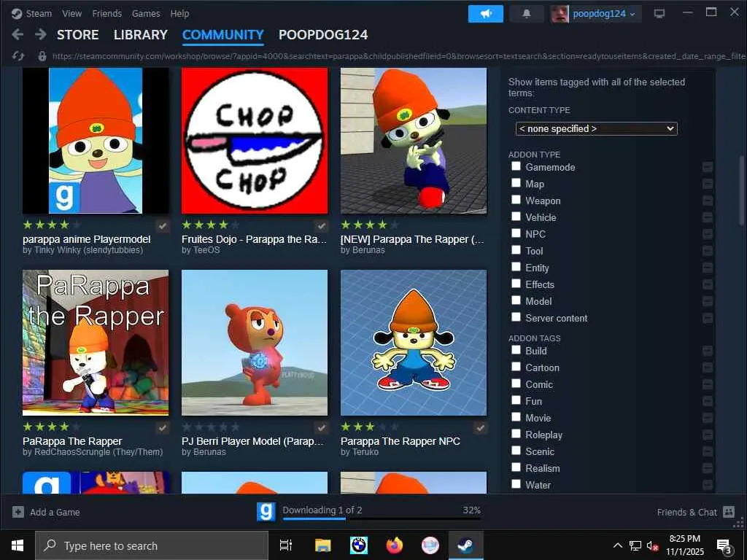Click the padlock icon in the address bar
Viewport: 747px width, 560px height.
tap(42, 56)
